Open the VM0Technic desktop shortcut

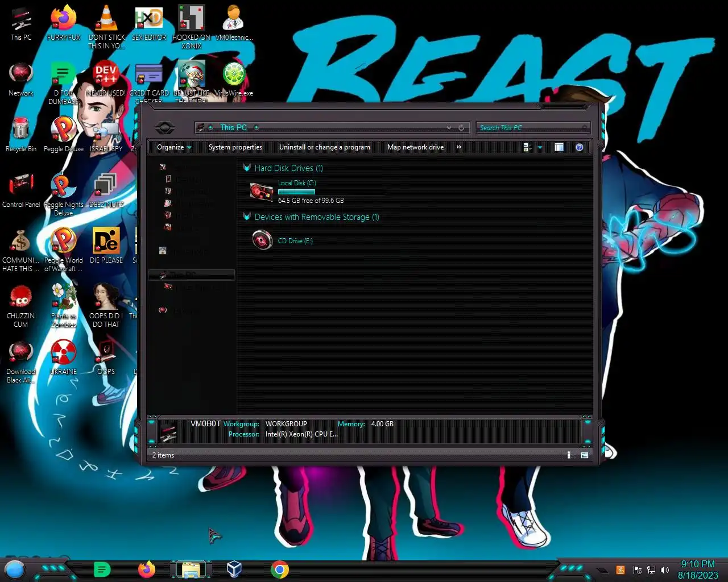[233, 23]
